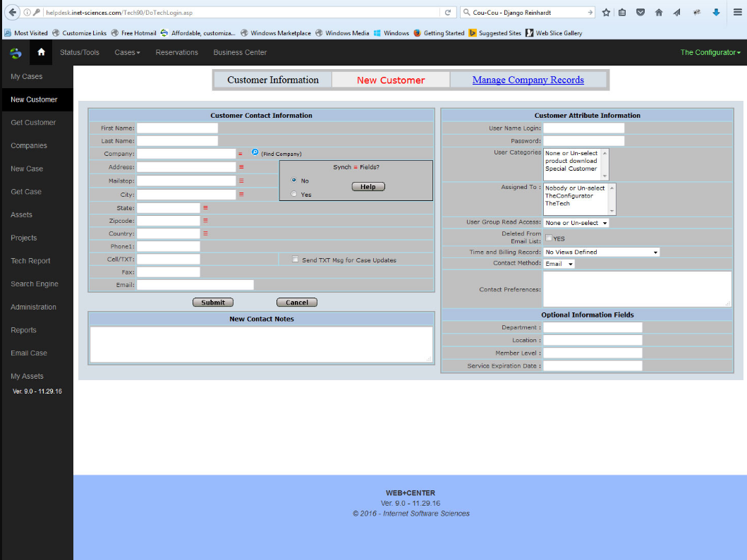Open the Contact Method dropdown

pyautogui.click(x=559, y=263)
